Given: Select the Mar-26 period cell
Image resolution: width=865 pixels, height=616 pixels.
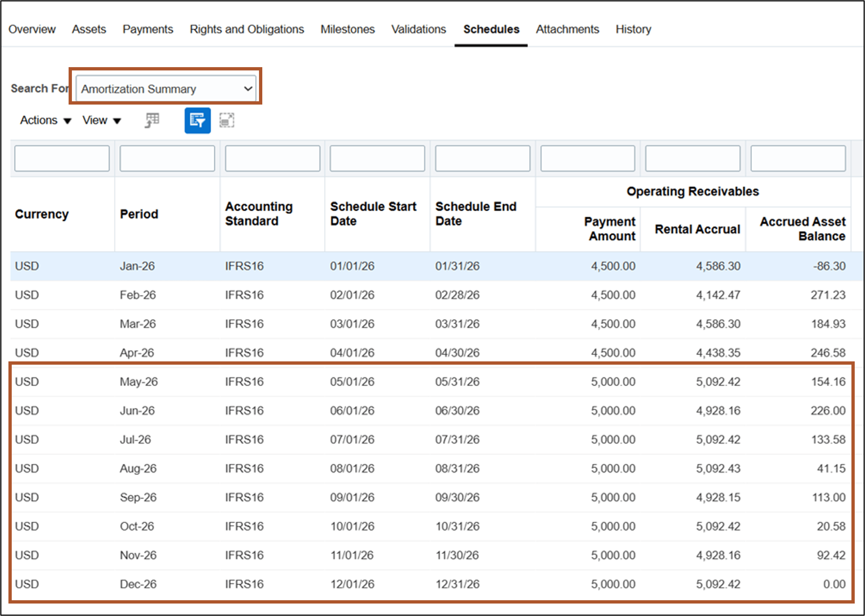Looking at the screenshot, I should pos(138,324).
